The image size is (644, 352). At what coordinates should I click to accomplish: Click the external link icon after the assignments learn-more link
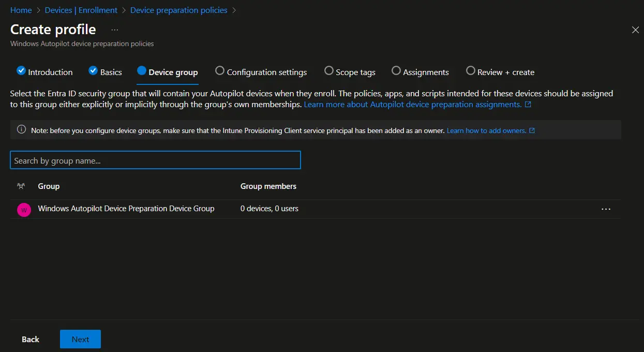528,104
